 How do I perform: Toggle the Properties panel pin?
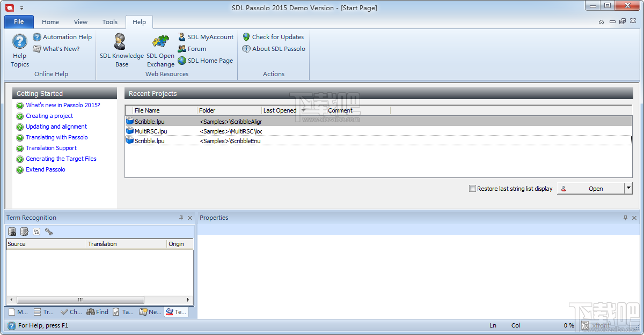625,218
